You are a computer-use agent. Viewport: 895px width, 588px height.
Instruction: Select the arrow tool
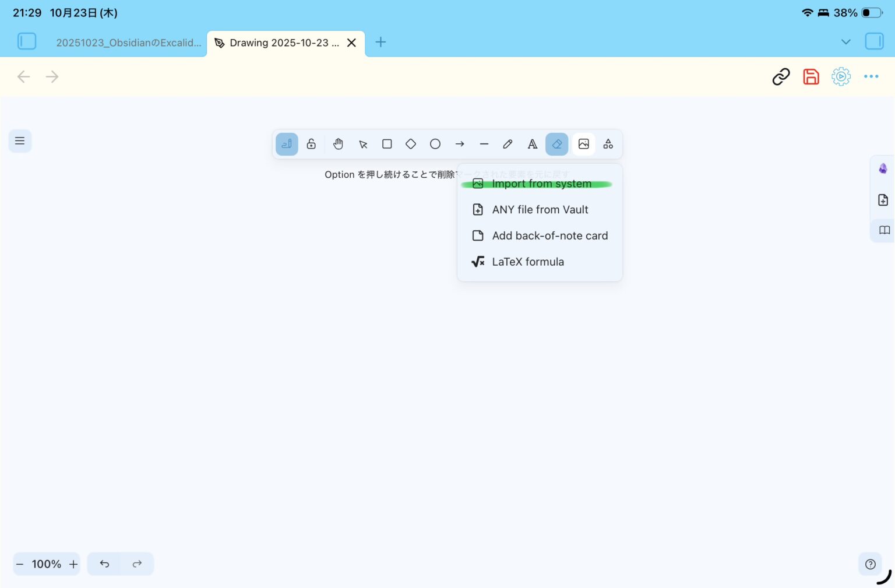point(460,144)
